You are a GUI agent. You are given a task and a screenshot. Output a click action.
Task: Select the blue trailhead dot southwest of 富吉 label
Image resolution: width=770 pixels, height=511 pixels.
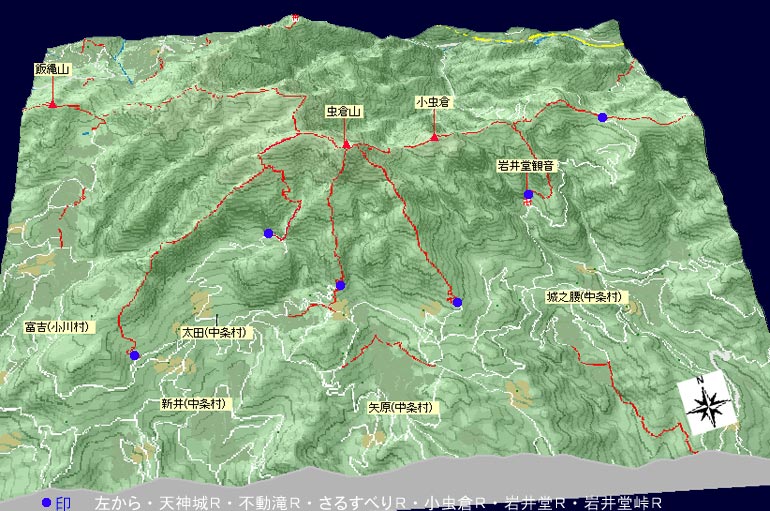click(134, 355)
